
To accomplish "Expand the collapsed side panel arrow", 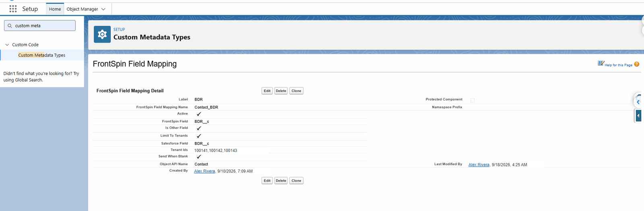I will pos(638,116).
